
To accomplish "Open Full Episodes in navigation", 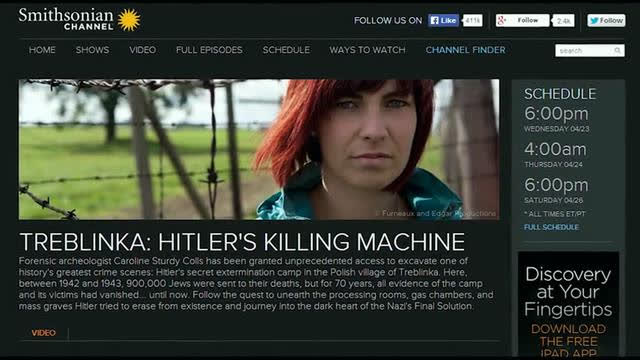I will [209, 50].
